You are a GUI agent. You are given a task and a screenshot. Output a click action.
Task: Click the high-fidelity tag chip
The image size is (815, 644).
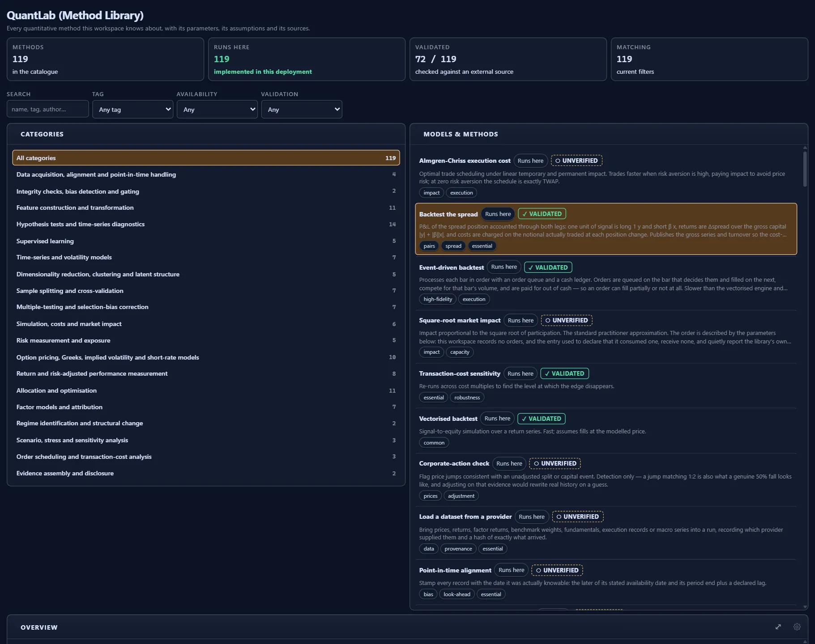pos(438,299)
